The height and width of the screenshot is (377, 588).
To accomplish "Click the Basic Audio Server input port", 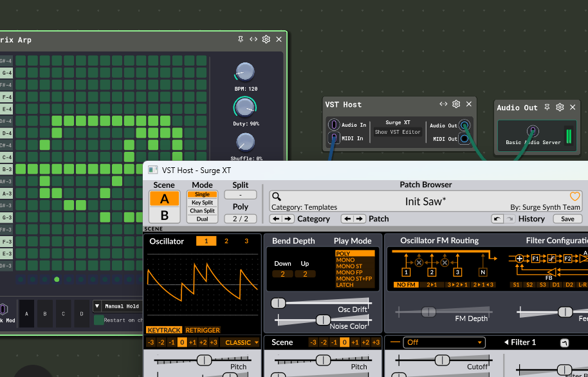I will tap(533, 131).
